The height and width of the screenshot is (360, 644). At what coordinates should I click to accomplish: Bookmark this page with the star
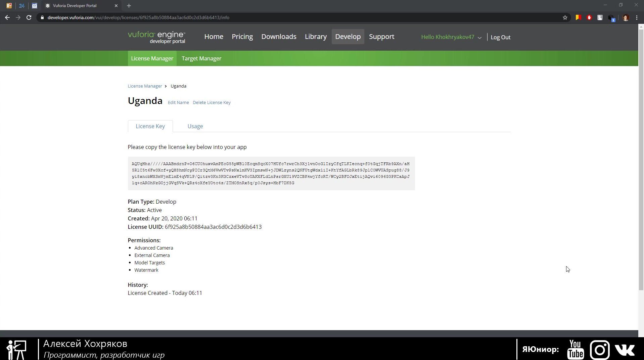coord(565,17)
